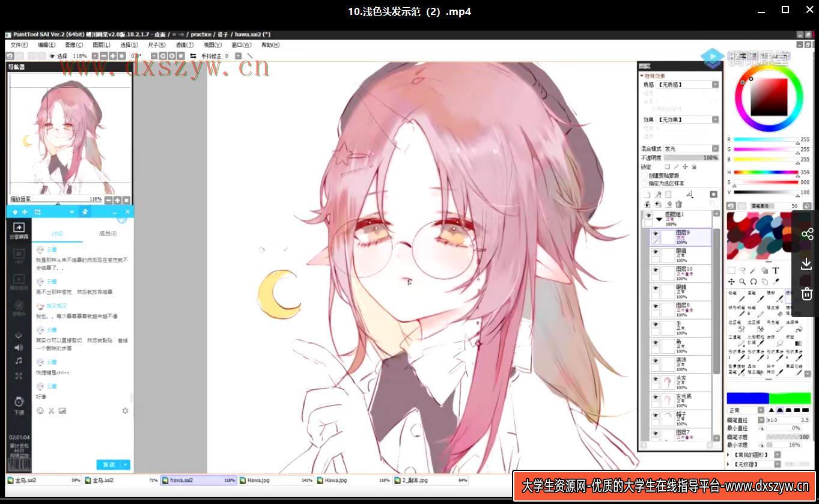This screenshot has height=504, width=819.
Task: Click the scissors screenshot icon in chat
Action: (52, 411)
